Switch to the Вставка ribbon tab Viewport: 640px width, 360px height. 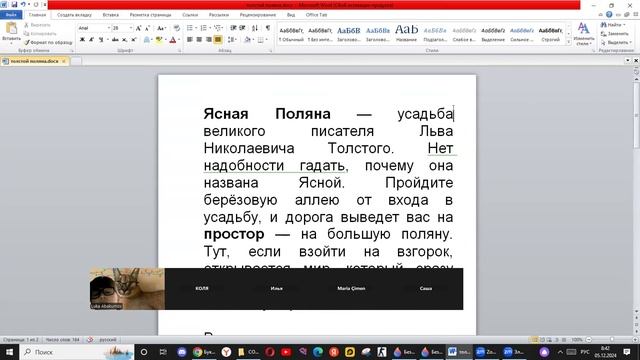(x=111, y=15)
